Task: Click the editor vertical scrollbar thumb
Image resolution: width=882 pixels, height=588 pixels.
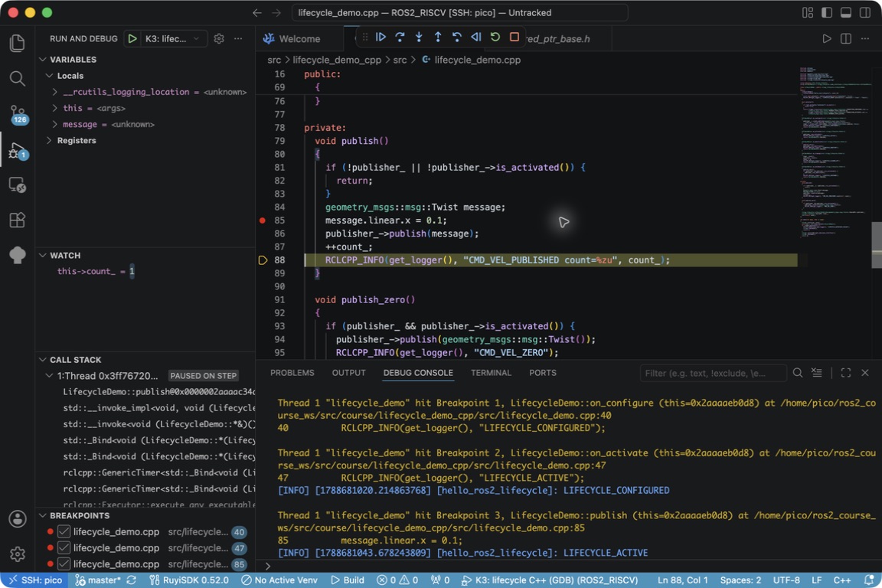Action: 877,245
